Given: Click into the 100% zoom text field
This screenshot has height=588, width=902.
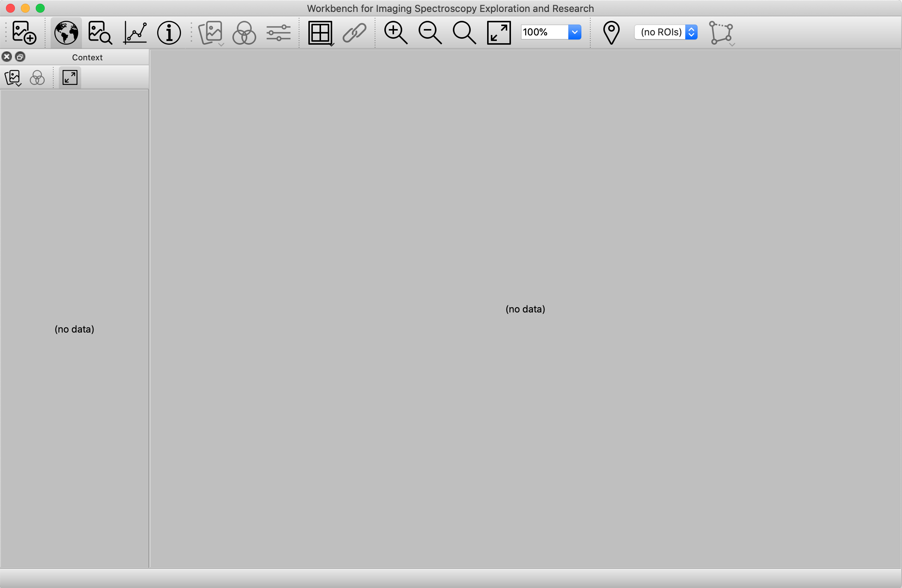Looking at the screenshot, I should [x=544, y=32].
